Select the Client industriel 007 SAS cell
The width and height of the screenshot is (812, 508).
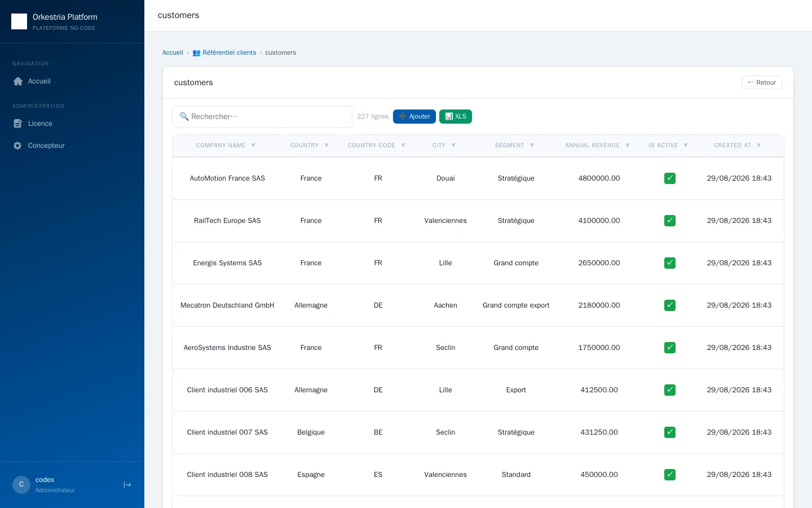coord(227,432)
